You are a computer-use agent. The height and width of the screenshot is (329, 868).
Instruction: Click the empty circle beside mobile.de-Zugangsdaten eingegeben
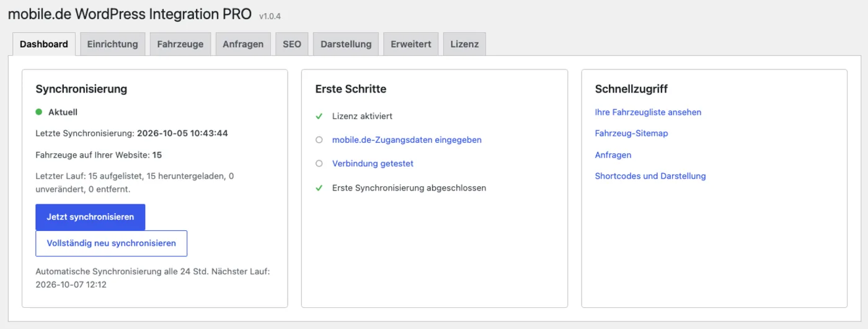[319, 140]
